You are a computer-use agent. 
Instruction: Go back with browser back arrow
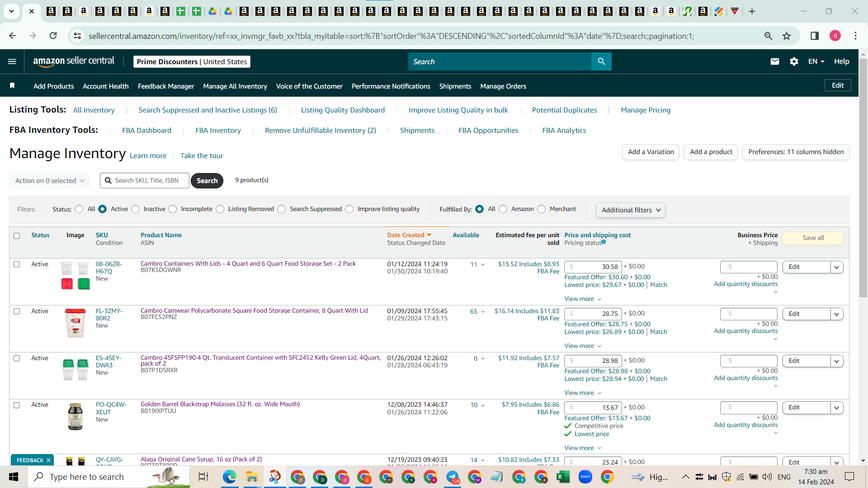tap(13, 36)
